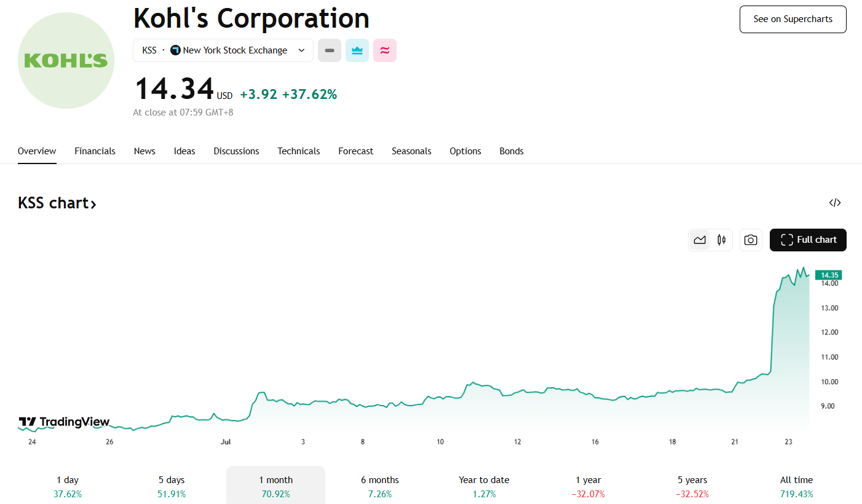Click the 14.35 price label tag

(x=829, y=275)
